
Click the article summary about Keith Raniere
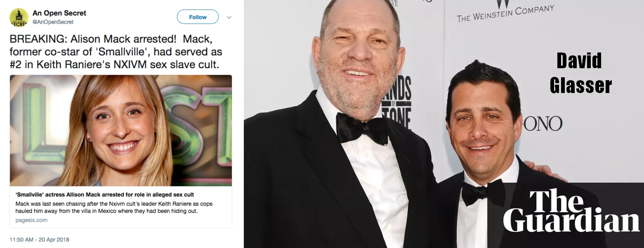114,207
